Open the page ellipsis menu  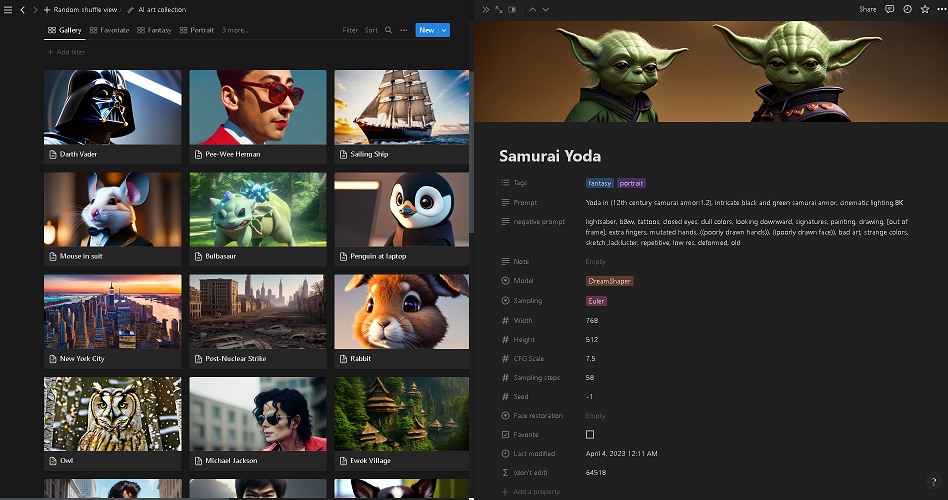click(941, 9)
